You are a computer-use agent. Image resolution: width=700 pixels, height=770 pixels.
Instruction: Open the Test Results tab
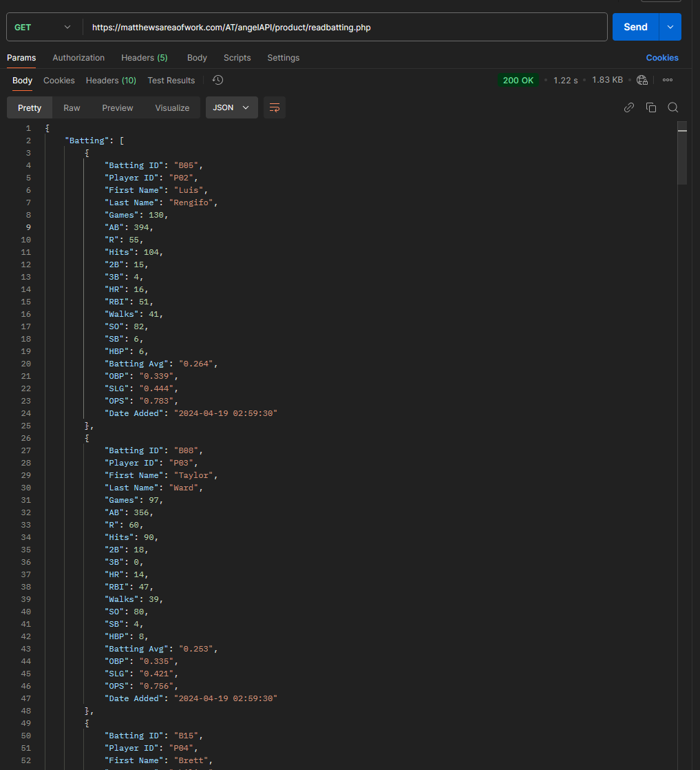(171, 80)
